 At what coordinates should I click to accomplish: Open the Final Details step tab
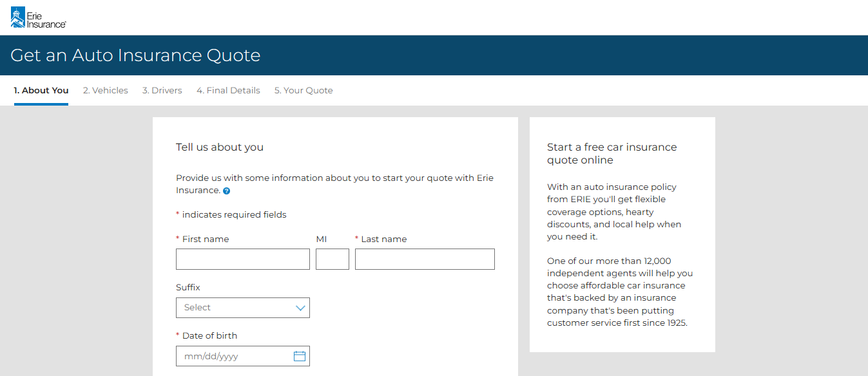point(228,91)
